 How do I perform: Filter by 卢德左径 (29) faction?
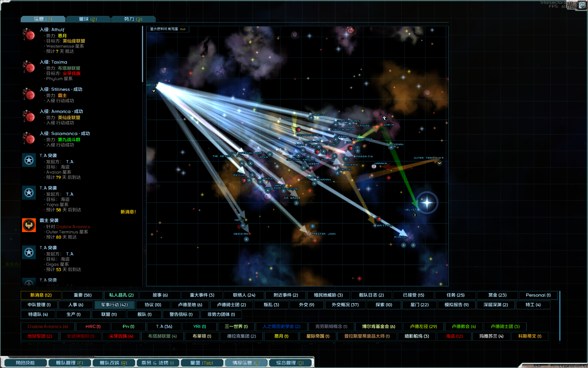pyautogui.click(x=423, y=326)
